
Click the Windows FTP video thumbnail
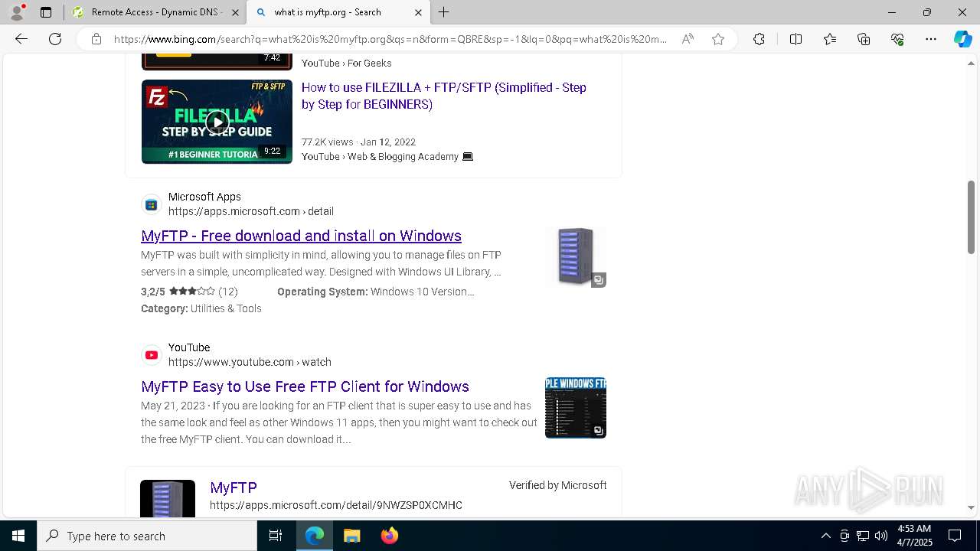point(575,407)
